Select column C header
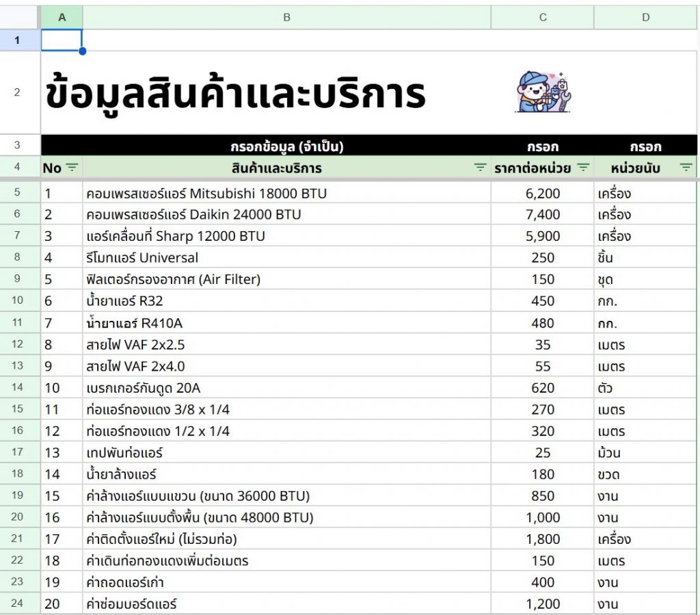700x615 pixels. [542, 17]
